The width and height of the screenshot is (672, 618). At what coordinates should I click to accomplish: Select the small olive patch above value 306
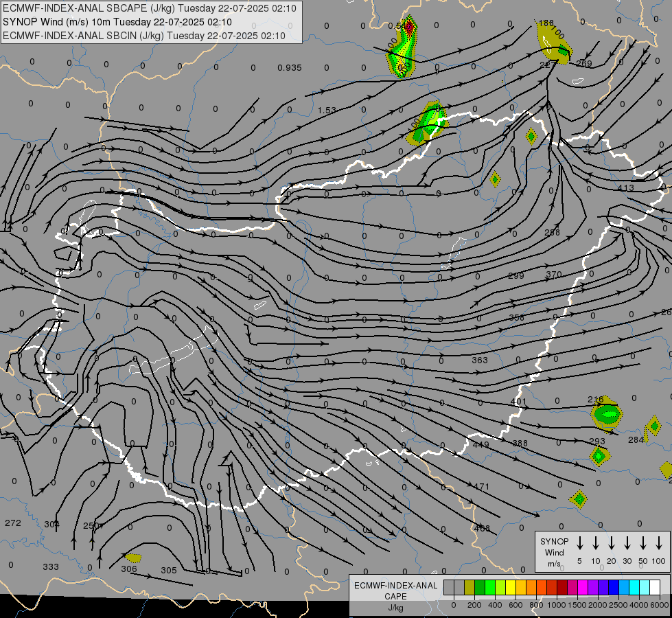[133, 558]
